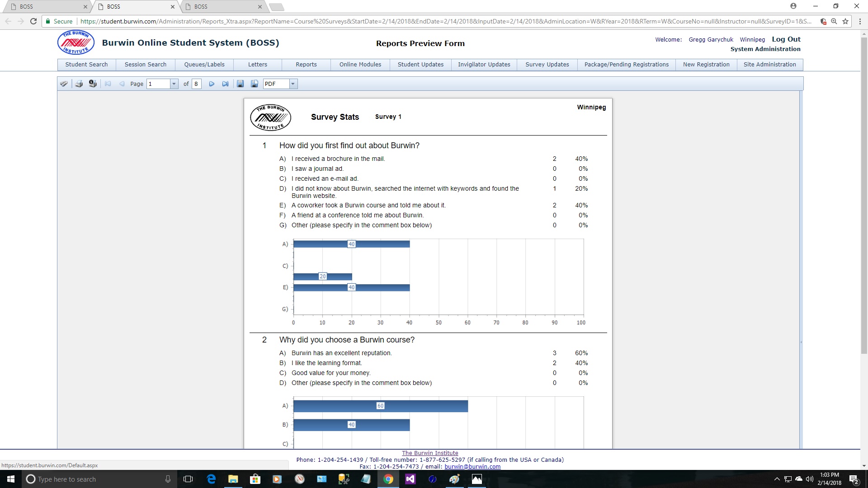Open File Explorer from the taskbar
868x488 pixels.
[x=233, y=479]
